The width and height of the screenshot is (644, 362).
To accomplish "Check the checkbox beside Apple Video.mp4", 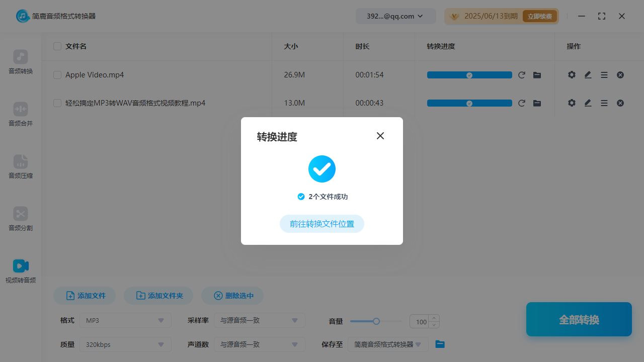I will pos(57,74).
